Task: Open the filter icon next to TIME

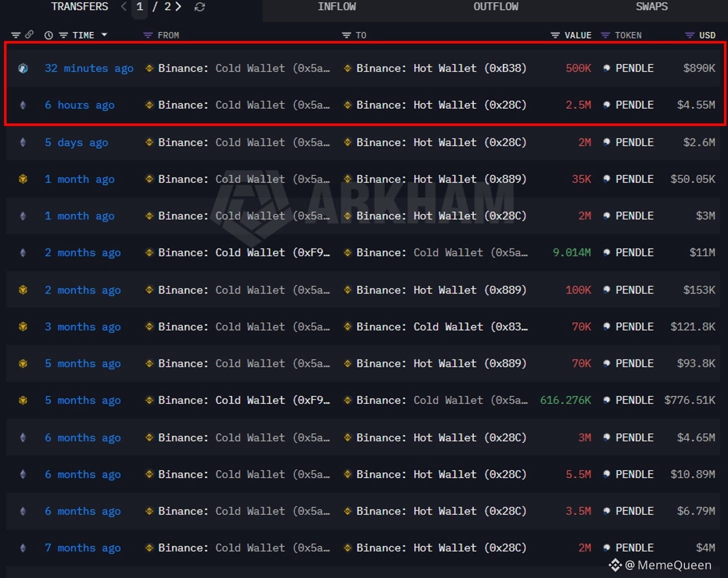Action: point(64,35)
